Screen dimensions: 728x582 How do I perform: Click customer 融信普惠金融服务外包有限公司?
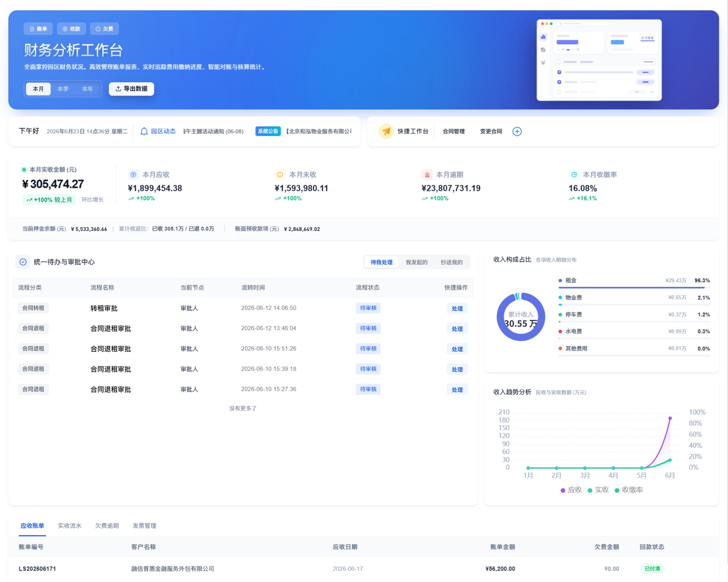coord(173,569)
